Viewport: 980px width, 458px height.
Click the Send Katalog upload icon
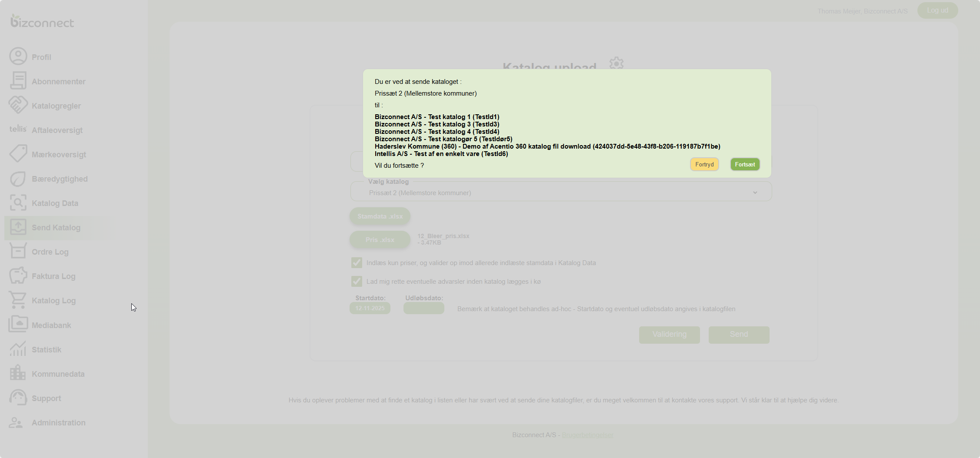pos(18,227)
